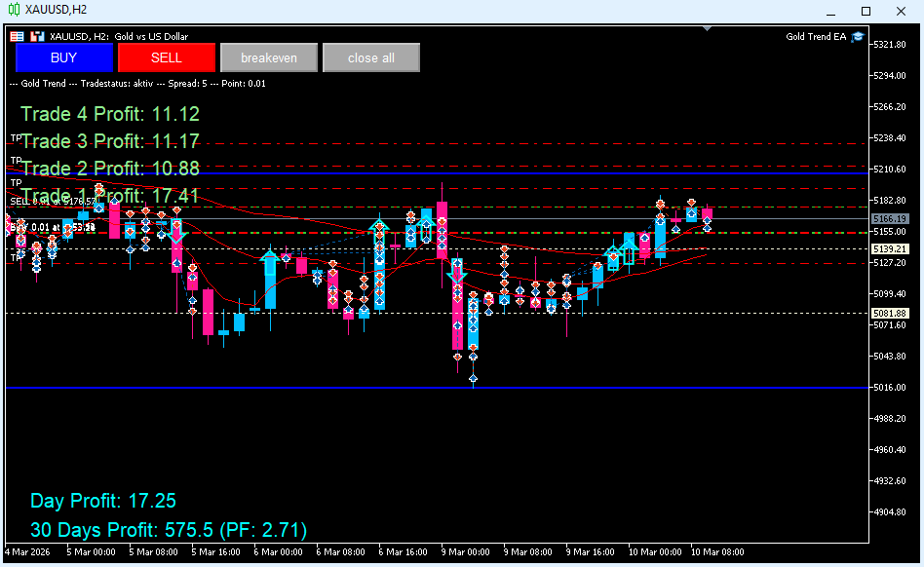Click the breakeven button
Viewport: 924px width, 567px height.
tap(269, 57)
